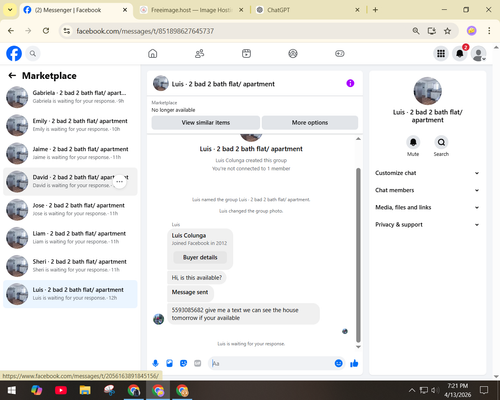The height and width of the screenshot is (400, 500).
Task: Expand the Privacy & support section
Action: (427, 225)
